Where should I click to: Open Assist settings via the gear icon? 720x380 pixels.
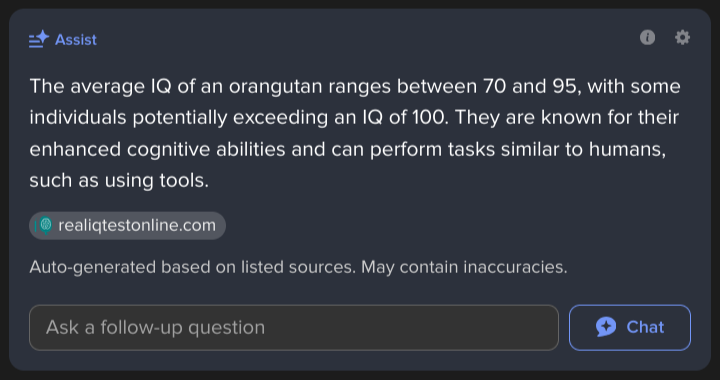click(682, 38)
